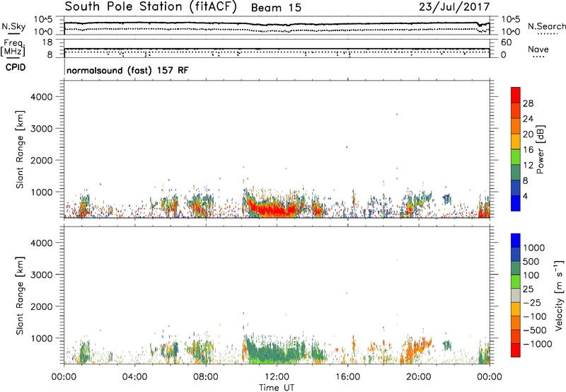Click the 'Velocity [m s-1]' colorbar label
This screenshot has height=392, width=566.
pyautogui.click(x=559, y=295)
